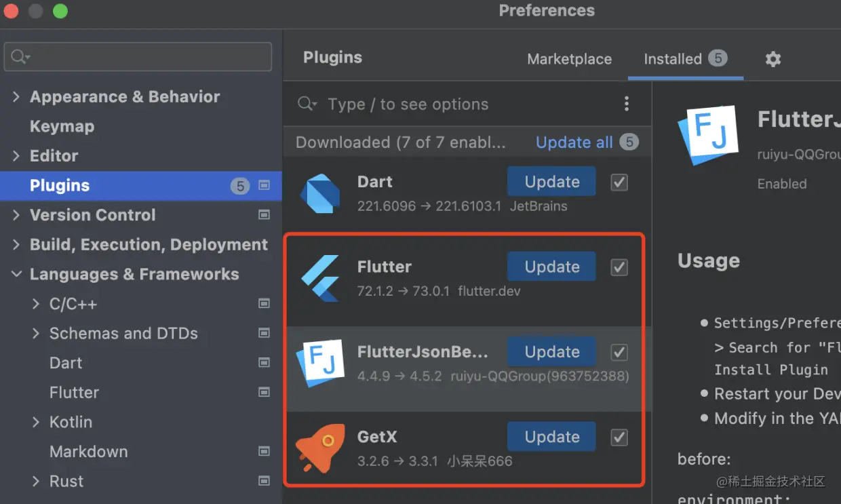Viewport: 841px width, 504px height.
Task: Click the project marker icon beside Markdown
Action: (265, 451)
